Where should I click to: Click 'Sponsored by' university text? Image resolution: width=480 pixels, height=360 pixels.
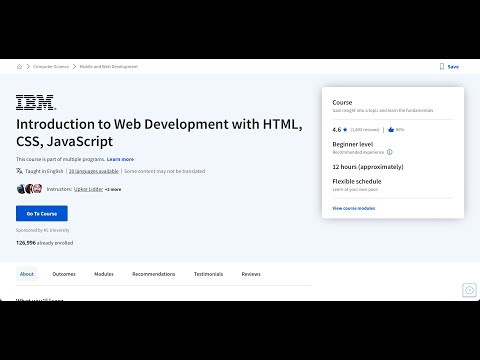pos(43,230)
